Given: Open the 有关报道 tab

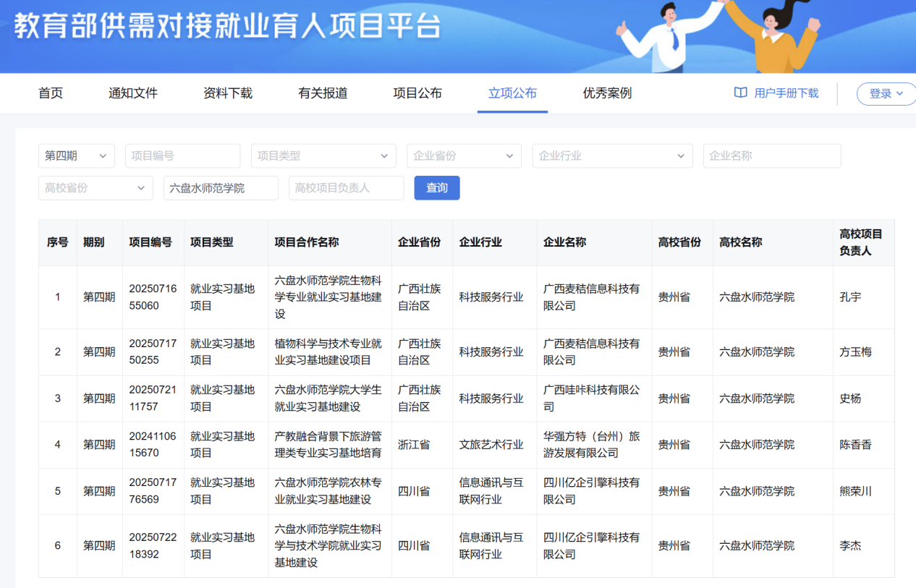Looking at the screenshot, I should (x=323, y=93).
